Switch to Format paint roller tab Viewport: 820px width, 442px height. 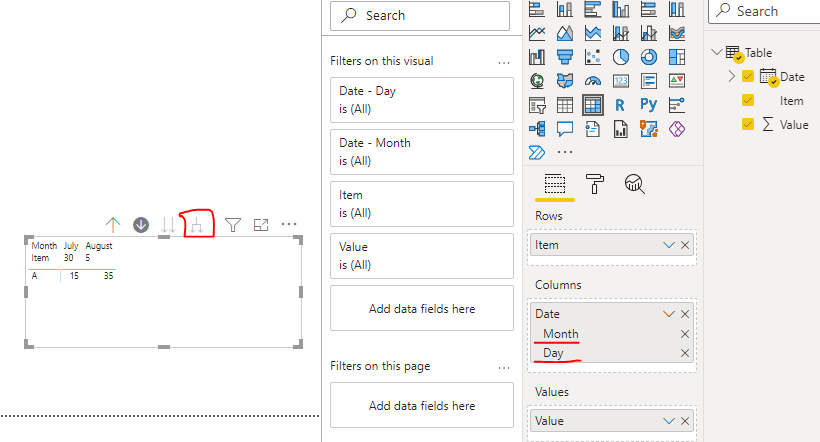(595, 184)
